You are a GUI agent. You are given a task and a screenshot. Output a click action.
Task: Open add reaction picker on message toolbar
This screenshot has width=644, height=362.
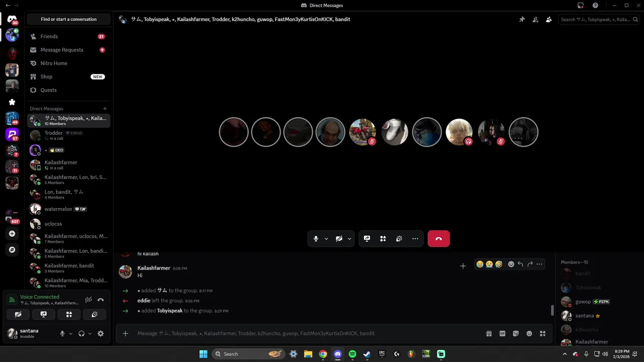coord(511,264)
